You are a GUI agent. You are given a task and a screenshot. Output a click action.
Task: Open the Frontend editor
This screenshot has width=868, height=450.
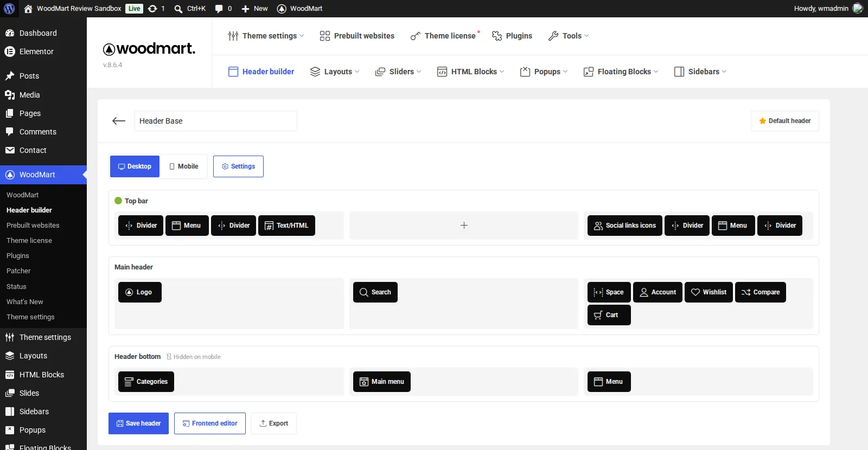[210, 423]
